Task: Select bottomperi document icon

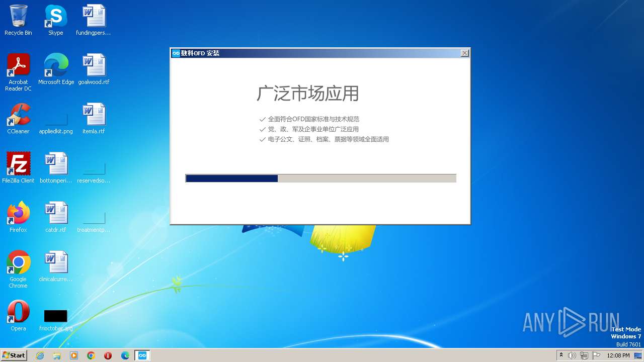Action: tap(56, 168)
